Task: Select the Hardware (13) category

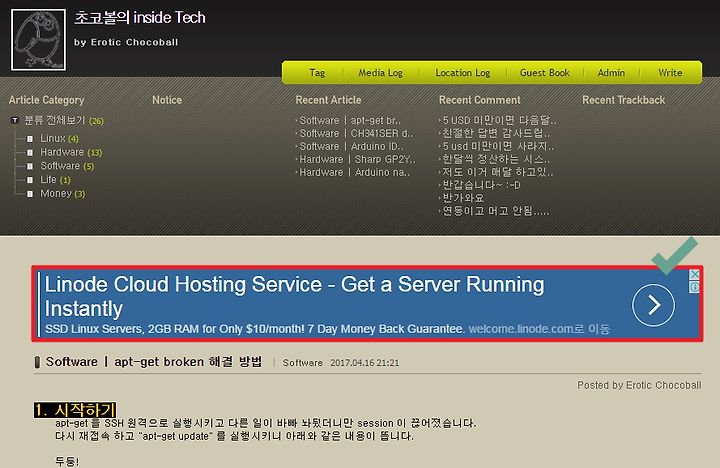Action: click(71, 152)
